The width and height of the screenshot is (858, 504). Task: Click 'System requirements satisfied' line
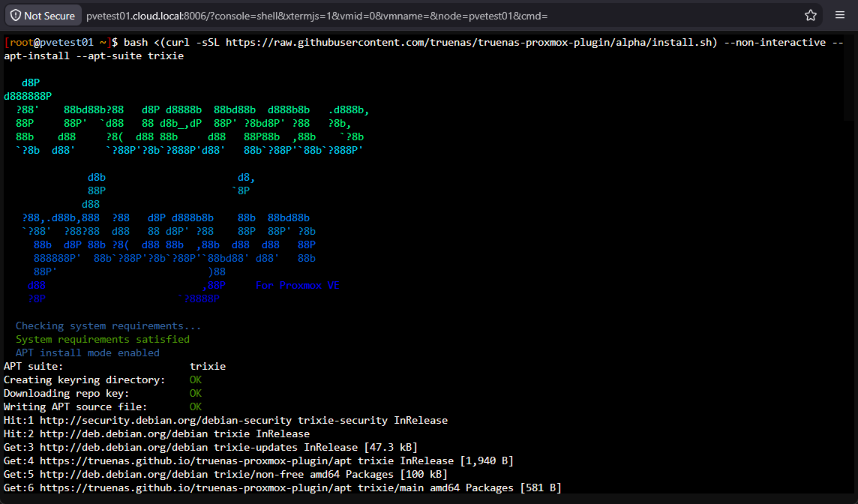point(102,339)
